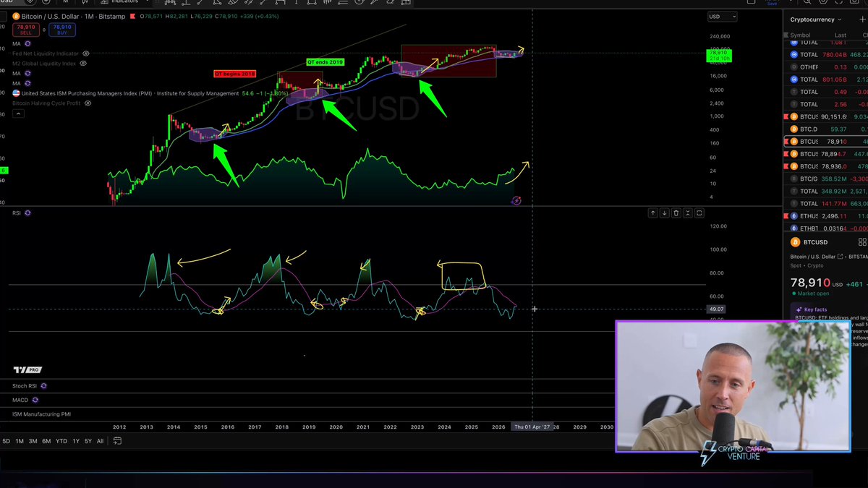This screenshot has height=488, width=868.
Task: Open the Cryptocurrency watchlist dropdown
Action: click(816, 20)
